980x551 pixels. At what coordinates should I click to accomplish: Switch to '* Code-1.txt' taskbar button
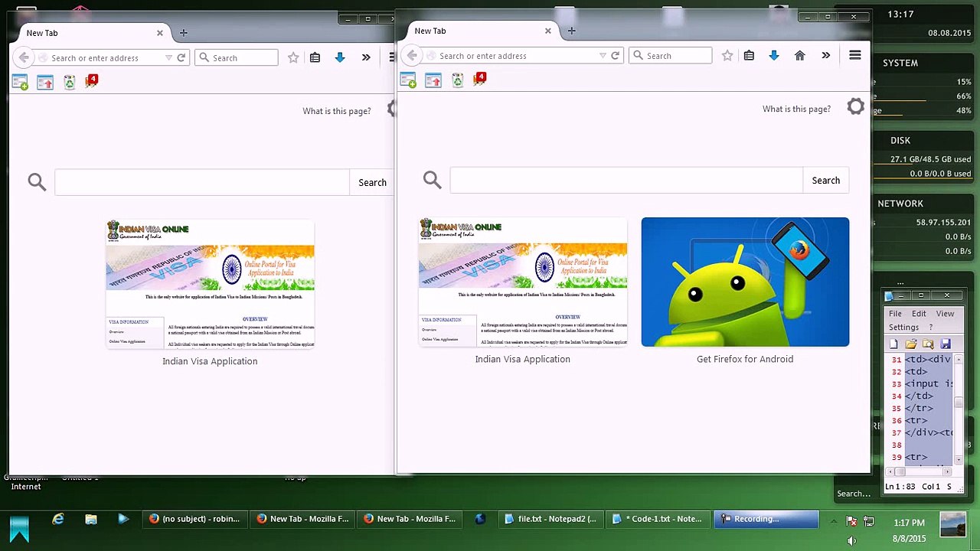pos(658,519)
